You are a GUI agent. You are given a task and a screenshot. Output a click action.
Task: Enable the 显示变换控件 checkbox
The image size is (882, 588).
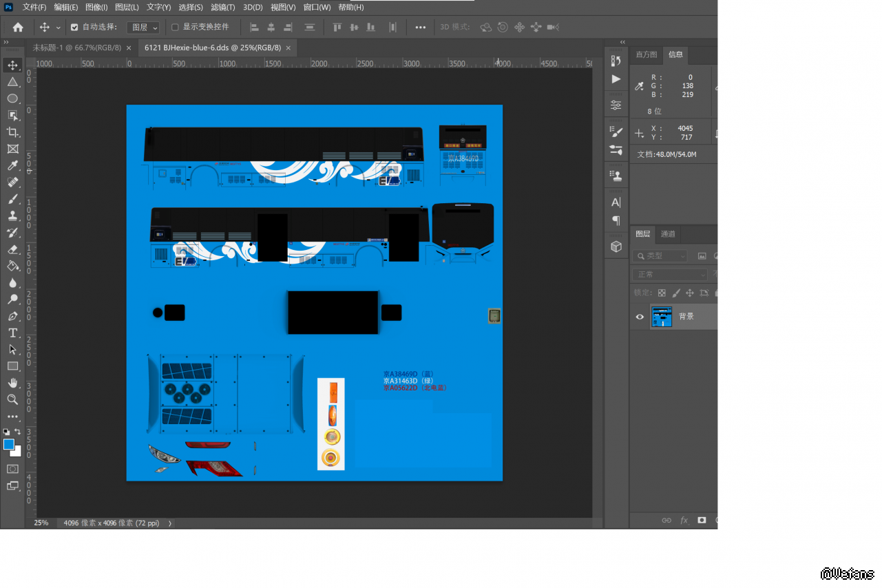(175, 28)
